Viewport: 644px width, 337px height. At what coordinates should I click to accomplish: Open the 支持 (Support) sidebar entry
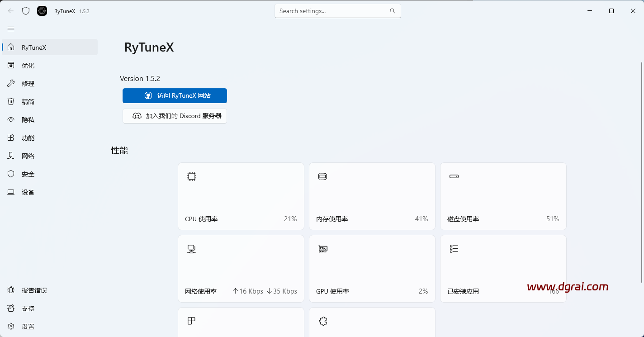pos(11,308)
